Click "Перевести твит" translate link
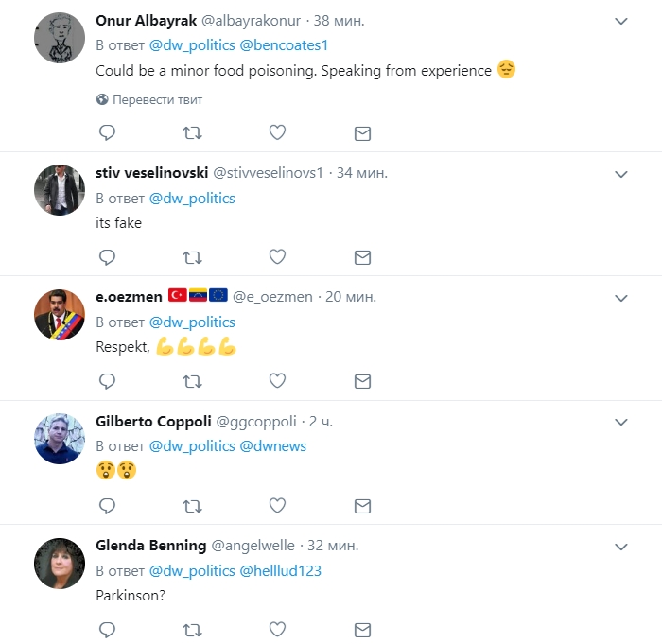The width and height of the screenshot is (662, 644). click(x=157, y=99)
